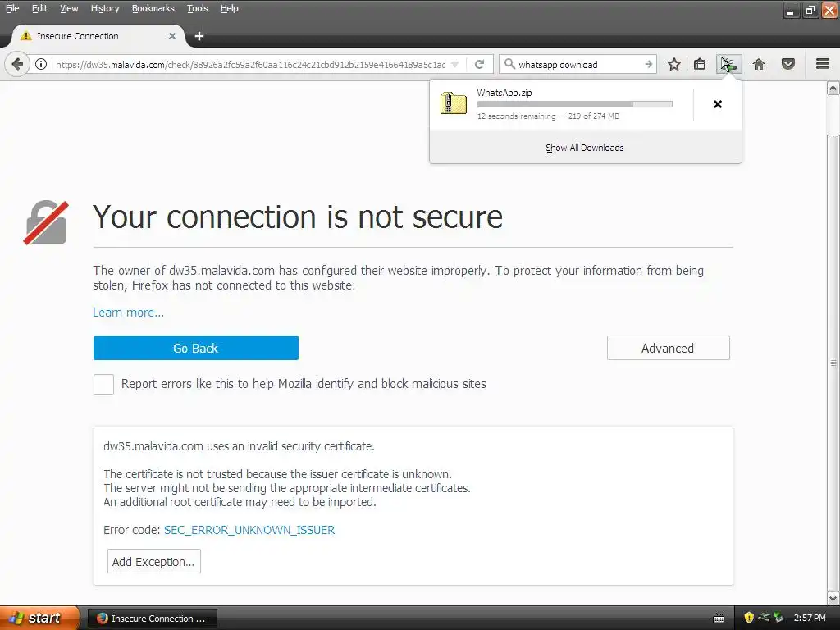Bookmark this page with the star icon

pos(674,64)
